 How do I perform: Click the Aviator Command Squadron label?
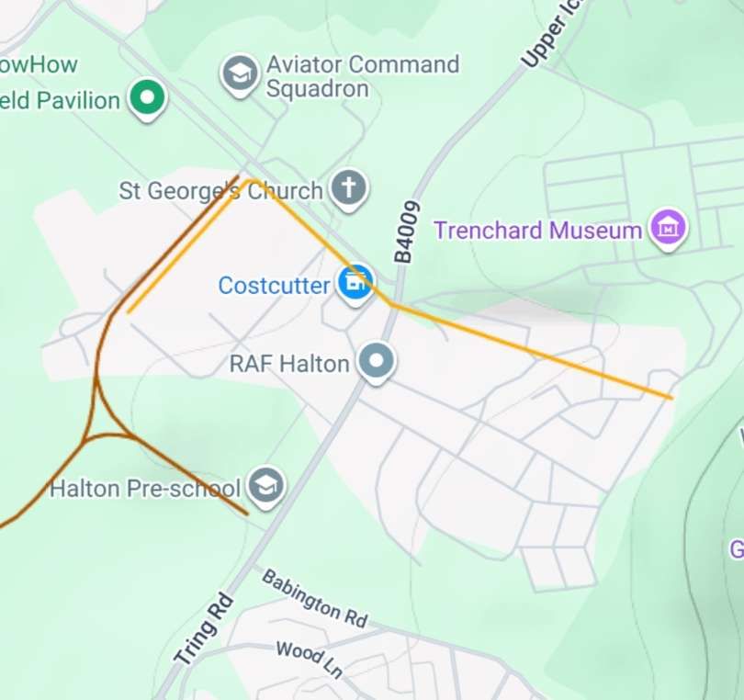pyautogui.click(x=363, y=76)
